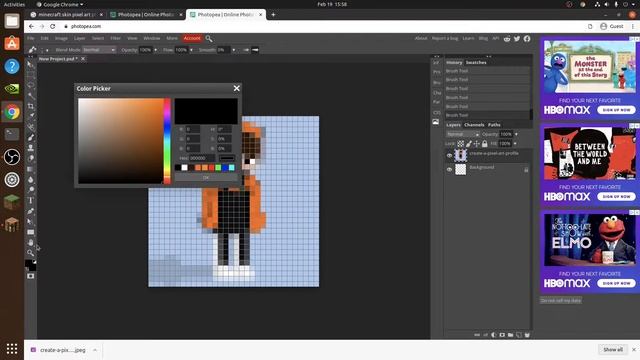
Task: Select the Eraser tool
Action: tap(31, 158)
